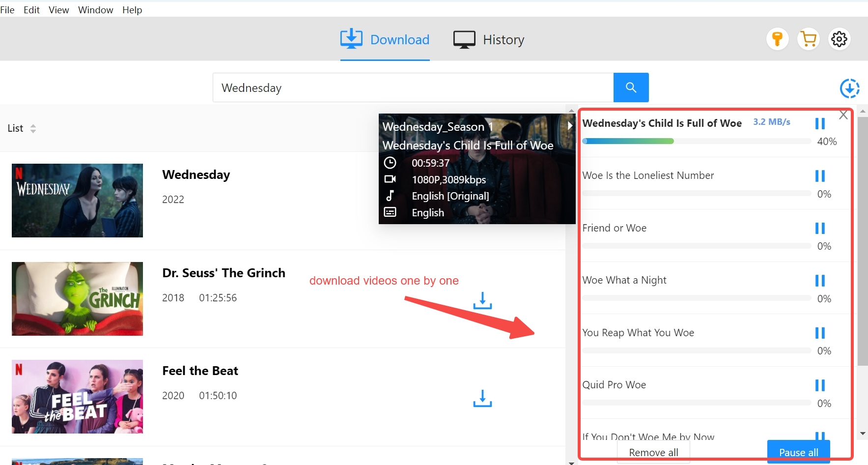Click the You Reap What You Woe entry
Viewport: 868px width, 465px height.
click(638, 333)
